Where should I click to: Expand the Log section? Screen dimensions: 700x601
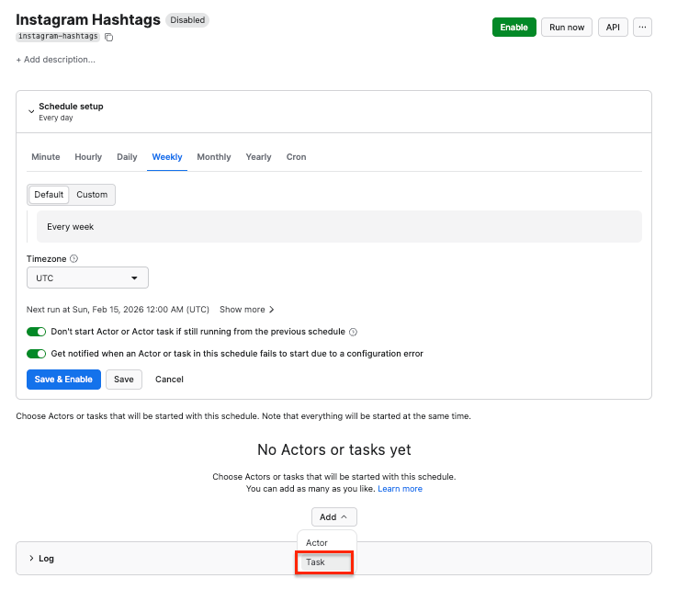334,558
